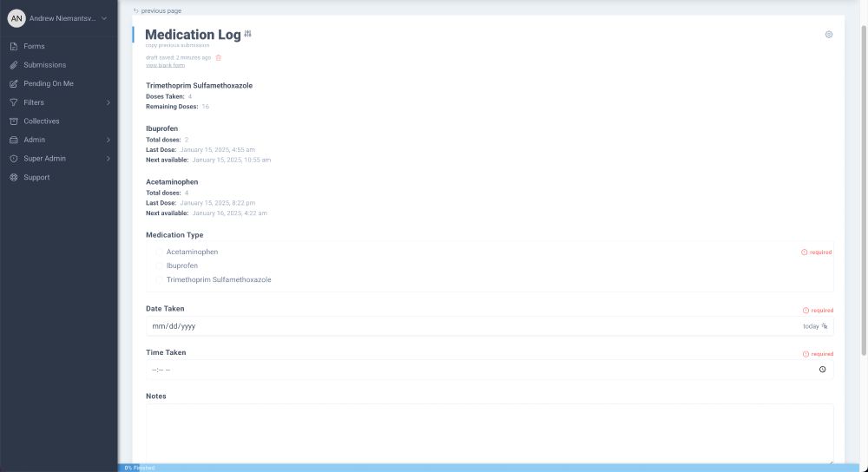Click inside the Notes text area
Viewport: 868px width, 472px height.
pos(490,434)
